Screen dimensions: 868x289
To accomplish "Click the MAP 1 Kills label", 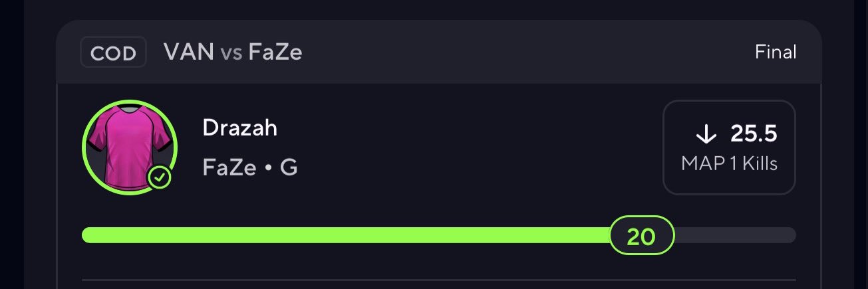I will click(729, 163).
